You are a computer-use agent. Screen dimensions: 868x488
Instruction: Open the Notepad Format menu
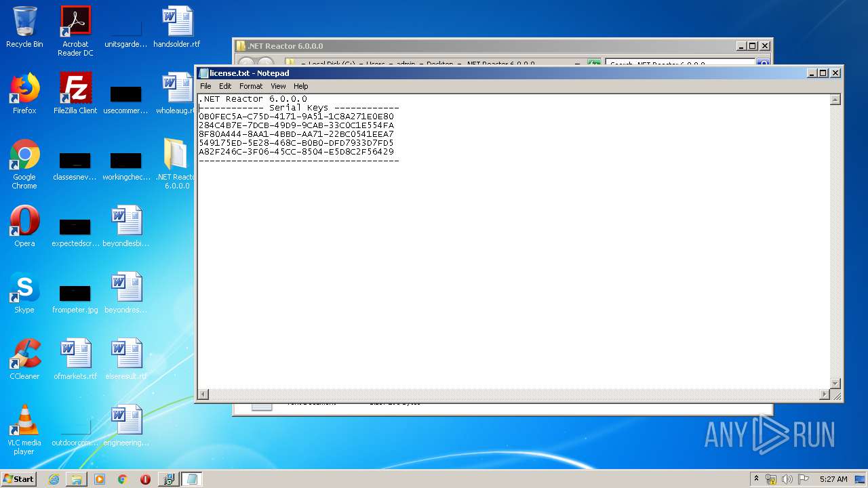coord(251,86)
